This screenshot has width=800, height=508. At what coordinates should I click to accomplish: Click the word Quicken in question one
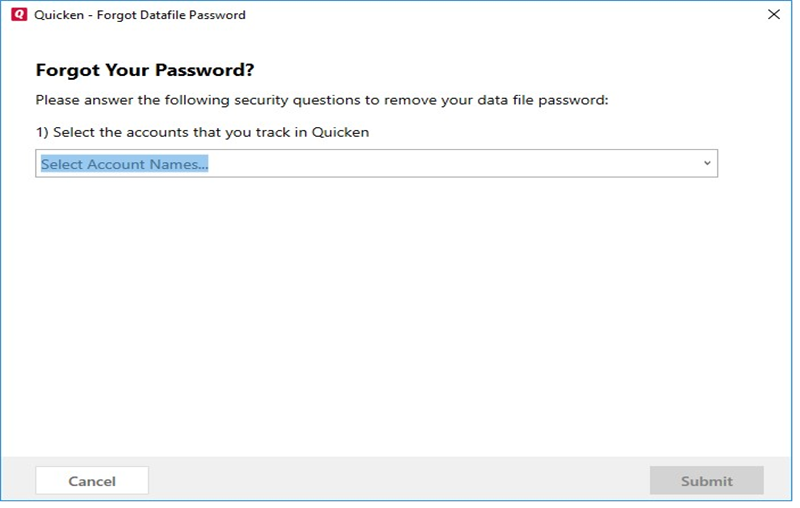coord(341,132)
